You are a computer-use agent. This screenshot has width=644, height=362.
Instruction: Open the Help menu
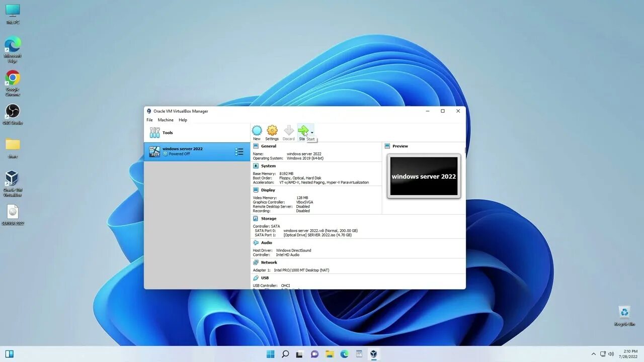coord(183,120)
